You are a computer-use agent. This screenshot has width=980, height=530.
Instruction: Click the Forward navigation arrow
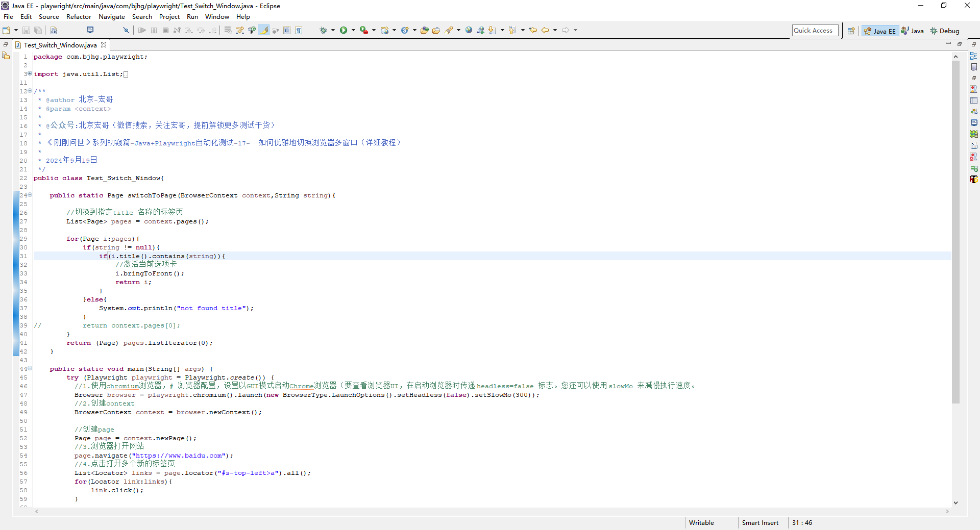click(566, 30)
